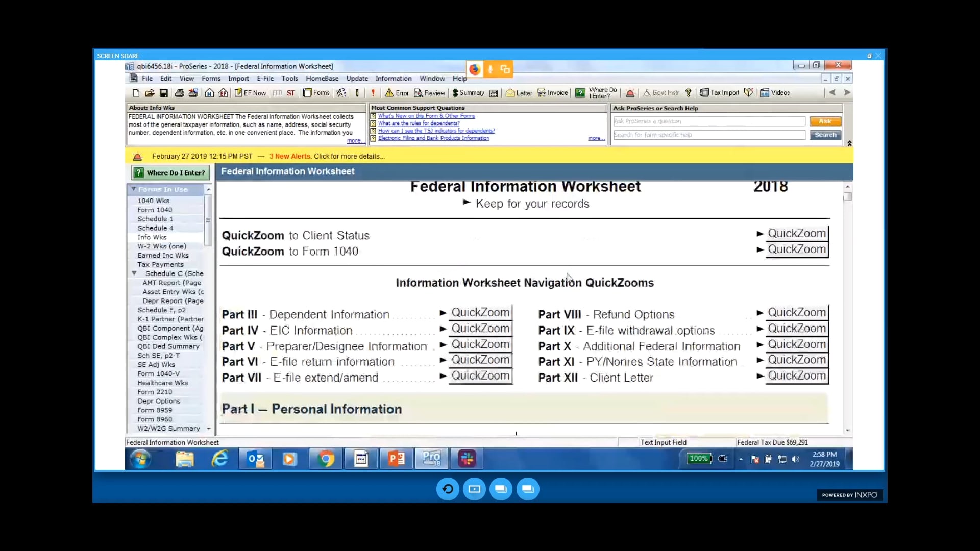The width and height of the screenshot is (980, 551).
Task: Open the Error check toolbar icon
Action: tap(398, 93)
